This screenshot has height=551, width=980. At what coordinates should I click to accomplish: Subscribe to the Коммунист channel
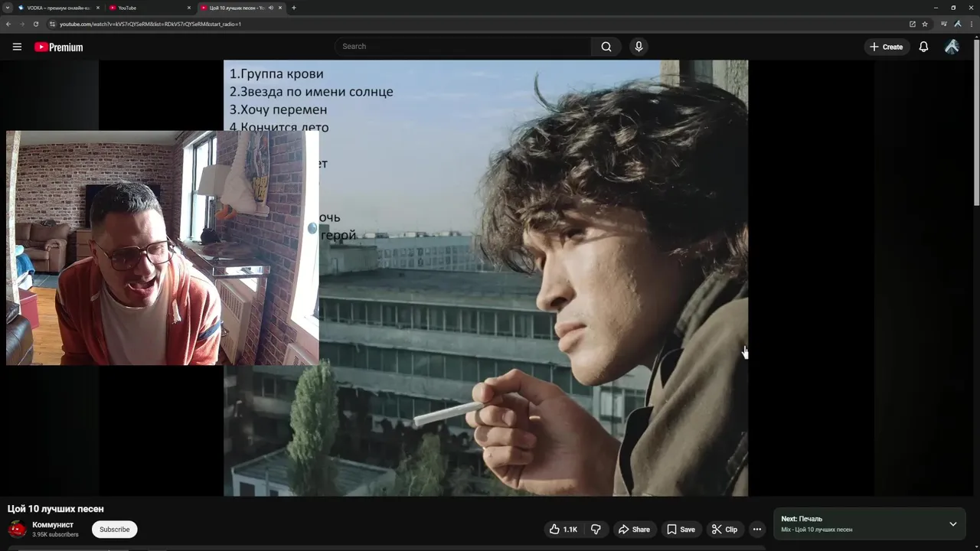coord(114,530)
